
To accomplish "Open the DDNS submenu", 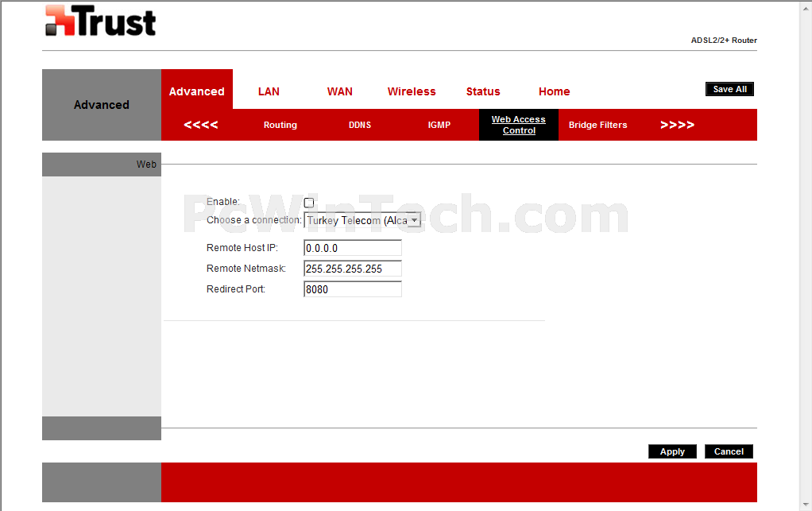I will pyautogui.click(x=360, y=125).
